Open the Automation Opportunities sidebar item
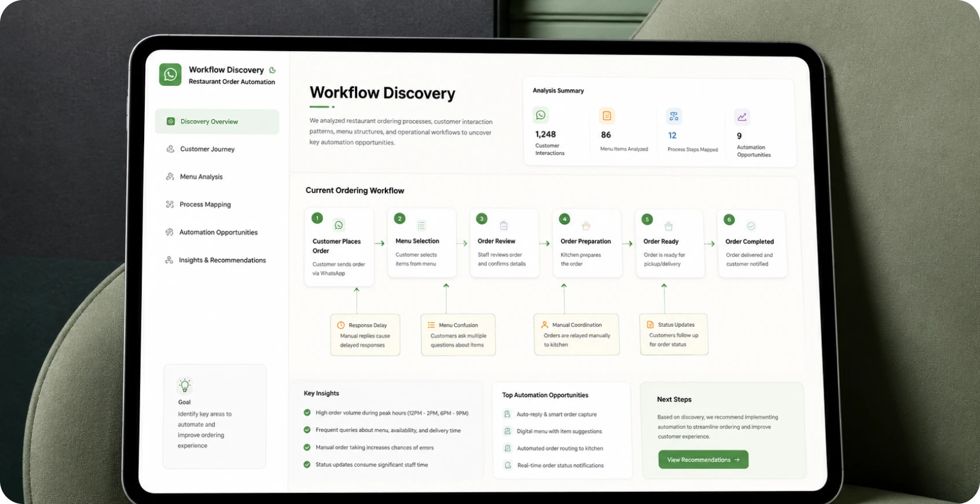This screenshot has height=504, width=980. [217, 232]
